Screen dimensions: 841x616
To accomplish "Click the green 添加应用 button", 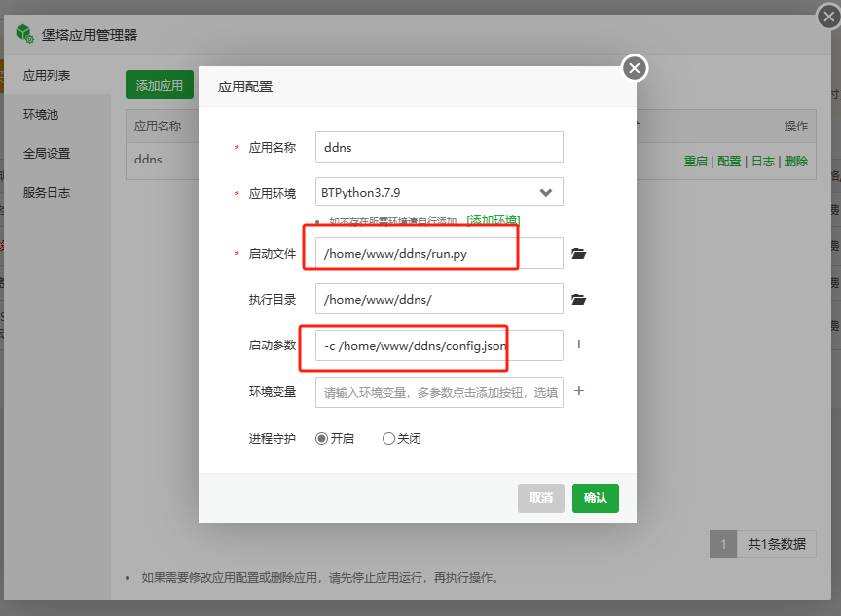I will click(x=160, y=86).
